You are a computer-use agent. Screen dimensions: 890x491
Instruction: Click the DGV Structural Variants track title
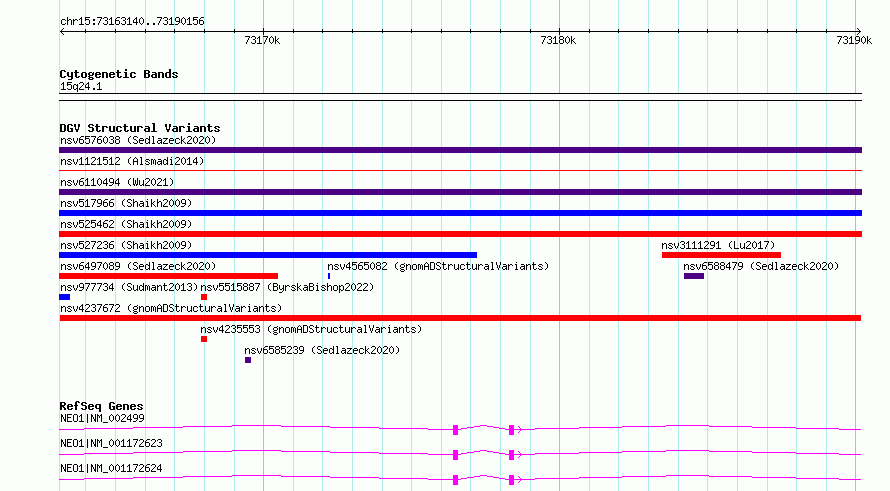pos(140,128)
